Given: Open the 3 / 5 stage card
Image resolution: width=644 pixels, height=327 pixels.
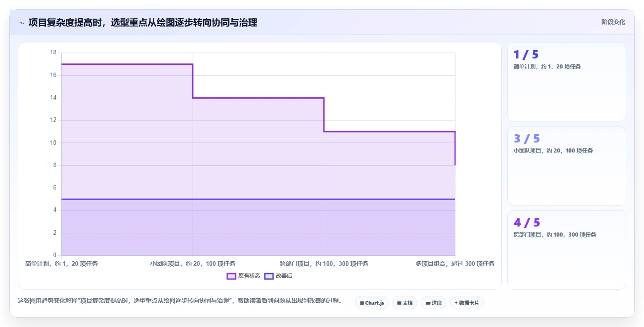Looking at the screenshot, I should coord(567,166).
